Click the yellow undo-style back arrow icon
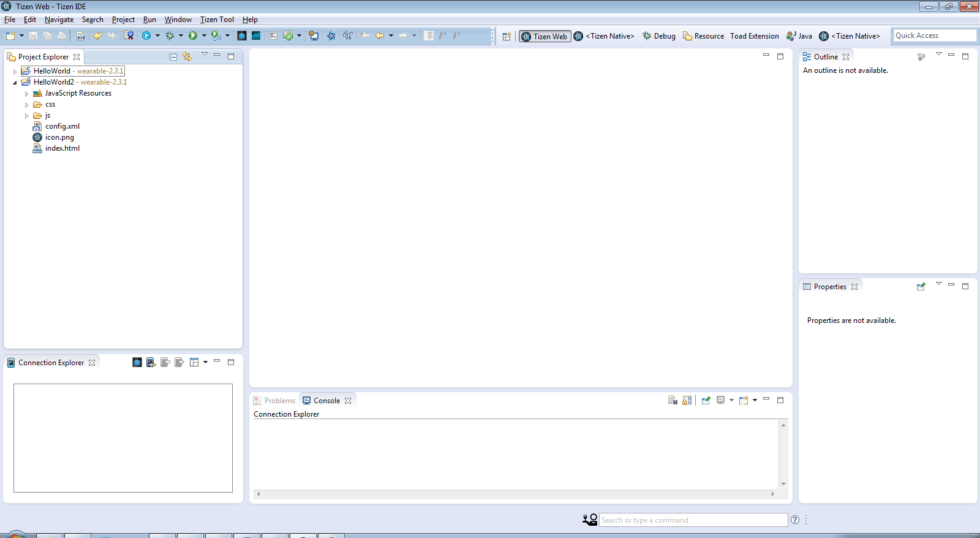The image size is (980, 538). pos(97,36)
